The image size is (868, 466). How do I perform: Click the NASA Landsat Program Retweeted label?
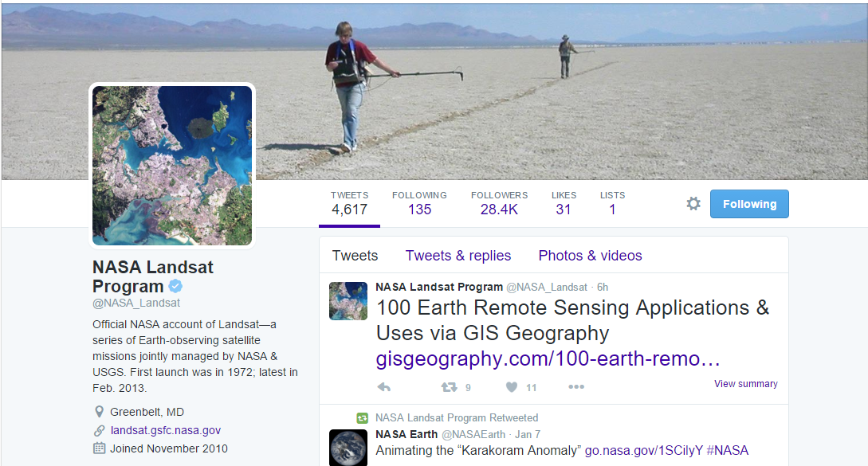tap(457, 418)
